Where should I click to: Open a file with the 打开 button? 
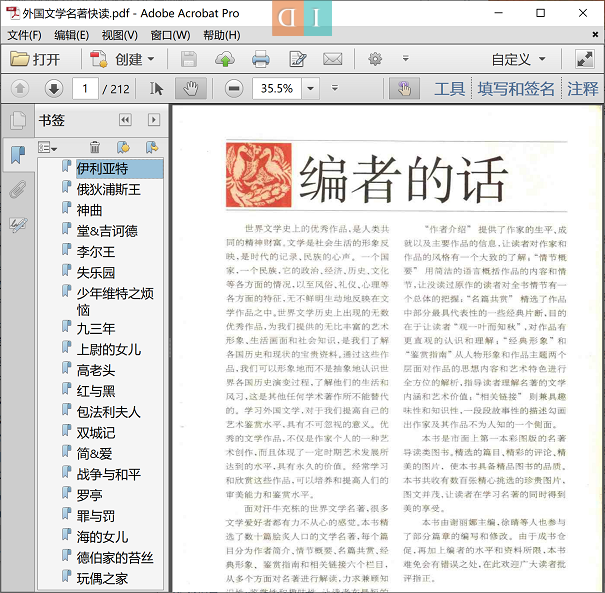[35, 59]
